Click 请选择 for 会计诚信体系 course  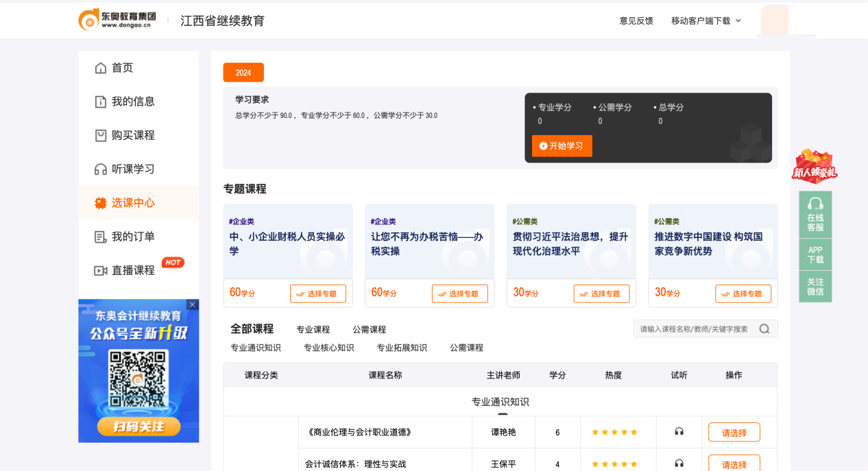pos(734,463)
